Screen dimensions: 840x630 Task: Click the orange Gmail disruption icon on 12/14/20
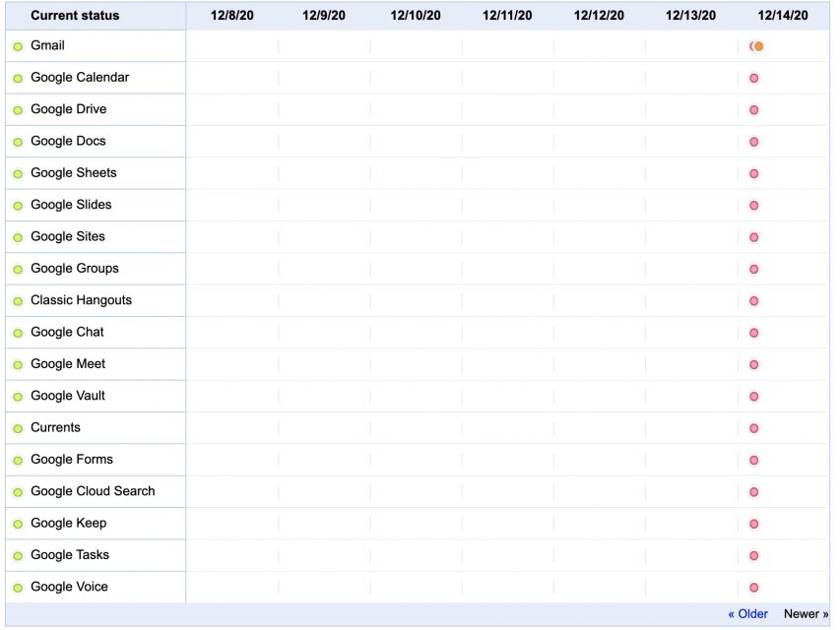(757, 46)
